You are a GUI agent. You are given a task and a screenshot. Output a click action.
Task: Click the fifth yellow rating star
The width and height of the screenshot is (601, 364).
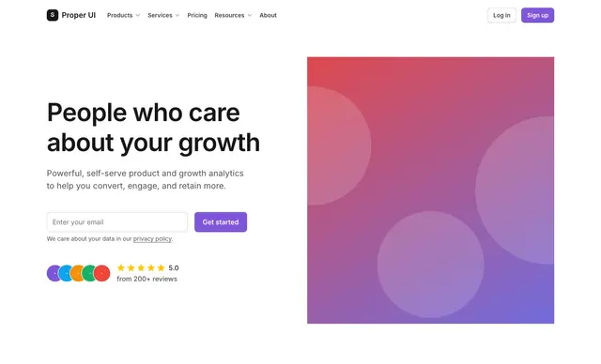click(x=161, y=267)
